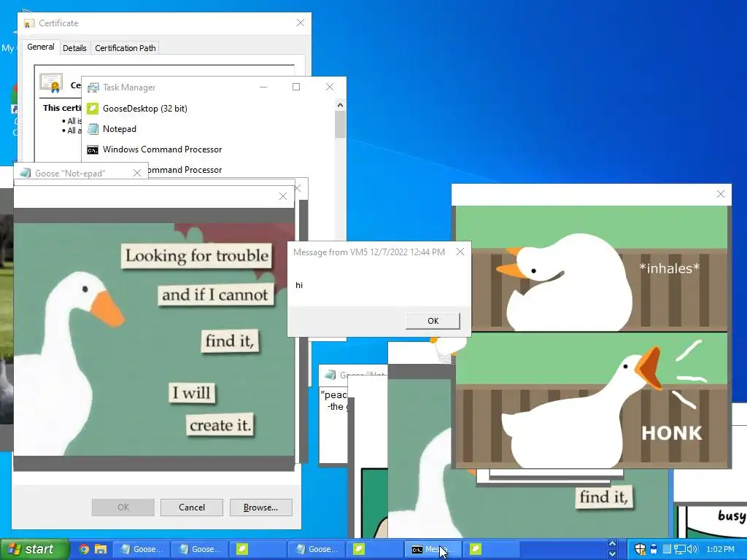Open the volume speaker tray icon
Screen dimensions: 747x560
pos(692,549)
